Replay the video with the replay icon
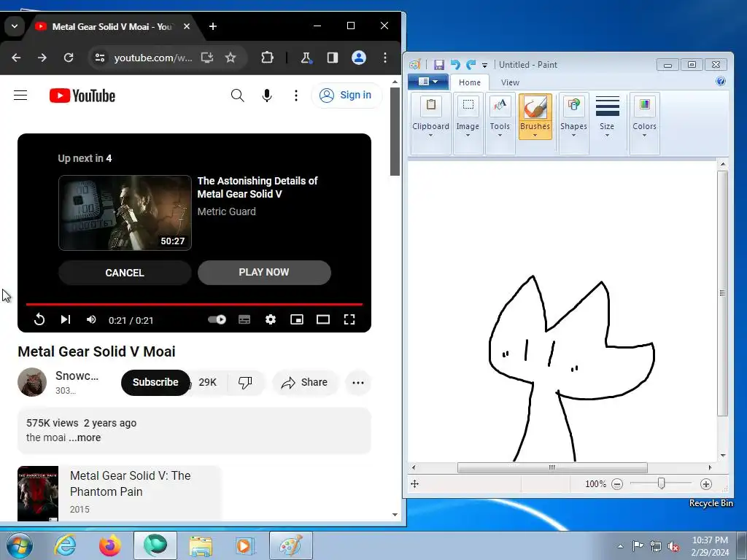The width and height of the screenshot is (747, 560). pyautogui.click(x=39, y=319)
